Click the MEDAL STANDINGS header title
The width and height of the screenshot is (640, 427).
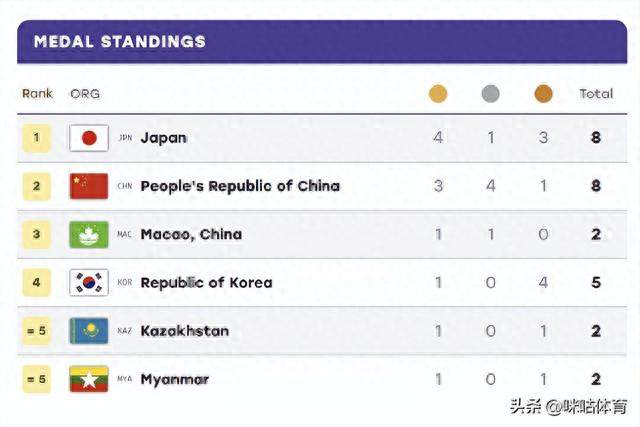pyautogui.click(x=120, y=42)
